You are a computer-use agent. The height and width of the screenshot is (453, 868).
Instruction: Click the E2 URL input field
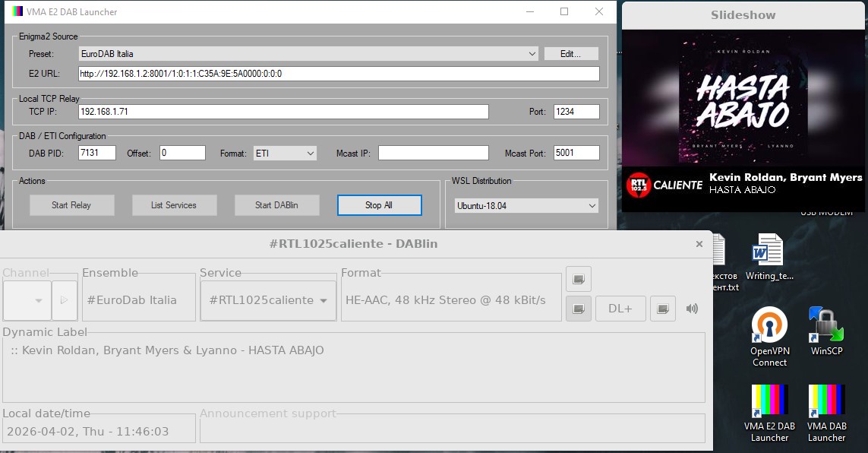[x=339, y=74]
